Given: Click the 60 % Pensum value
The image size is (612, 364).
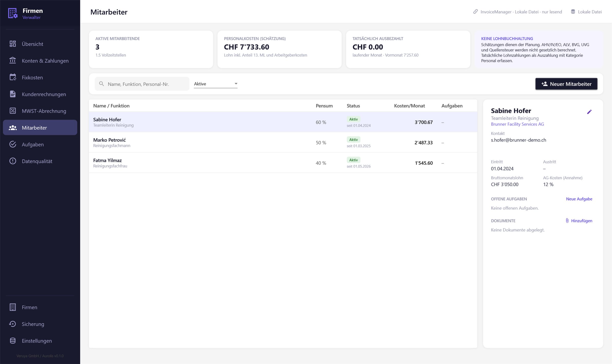Looking at the screenshot, I should pos(321,122).
